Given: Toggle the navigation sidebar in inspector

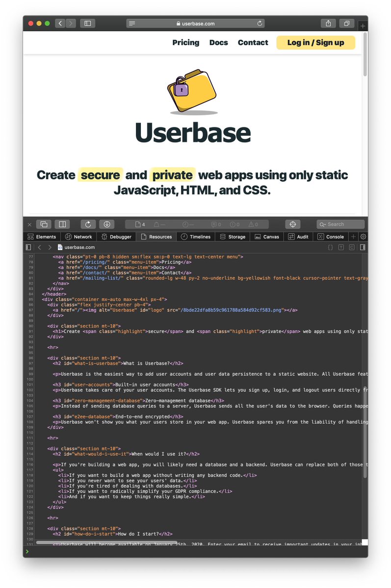Looking at the screenshot, I should (x=28, y=247).
